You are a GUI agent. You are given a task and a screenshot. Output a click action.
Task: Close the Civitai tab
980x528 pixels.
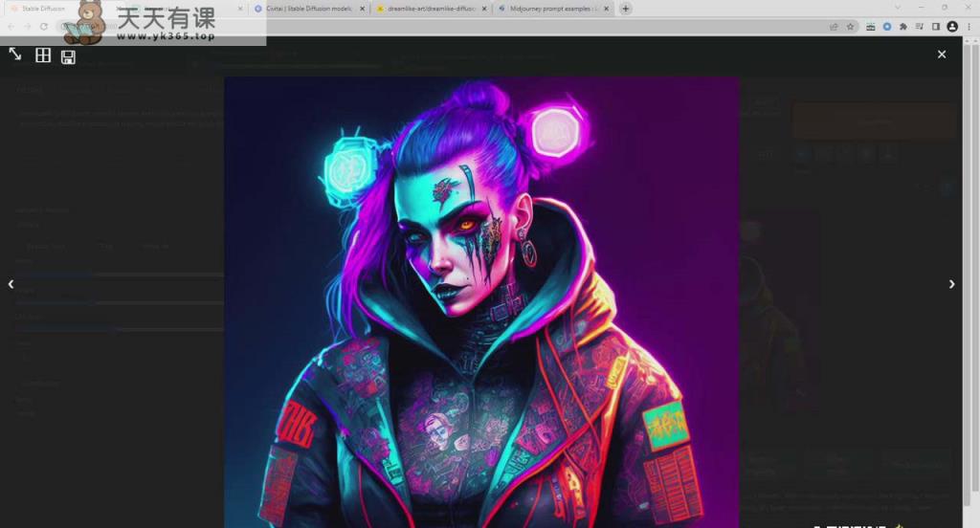362,9
